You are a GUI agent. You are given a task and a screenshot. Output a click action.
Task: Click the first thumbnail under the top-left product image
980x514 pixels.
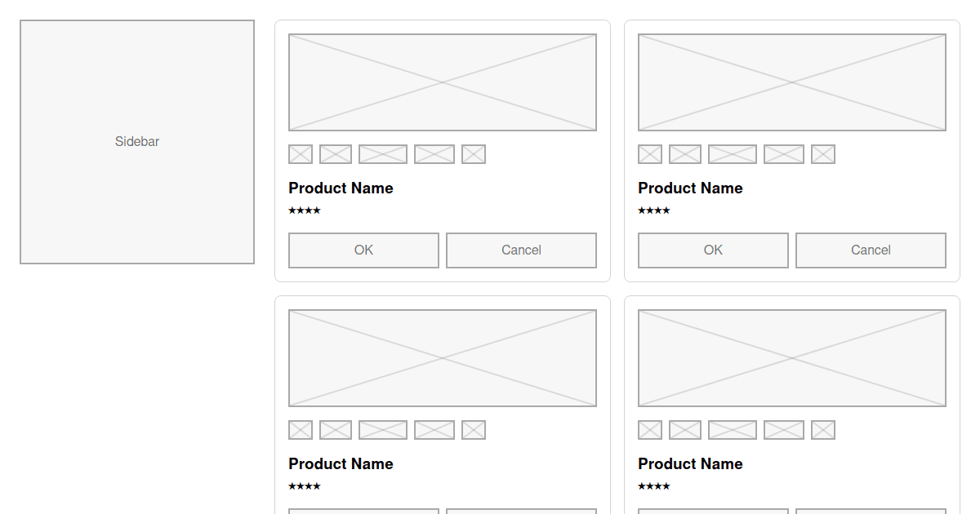(300, 154)
